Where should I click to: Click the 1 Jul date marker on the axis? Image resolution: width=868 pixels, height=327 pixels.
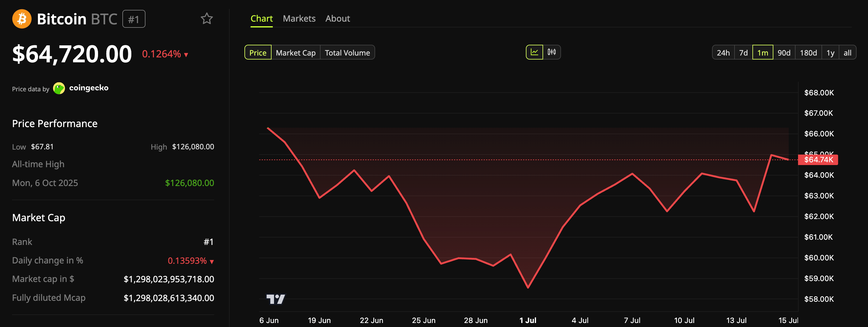click(x=528, y=320)
